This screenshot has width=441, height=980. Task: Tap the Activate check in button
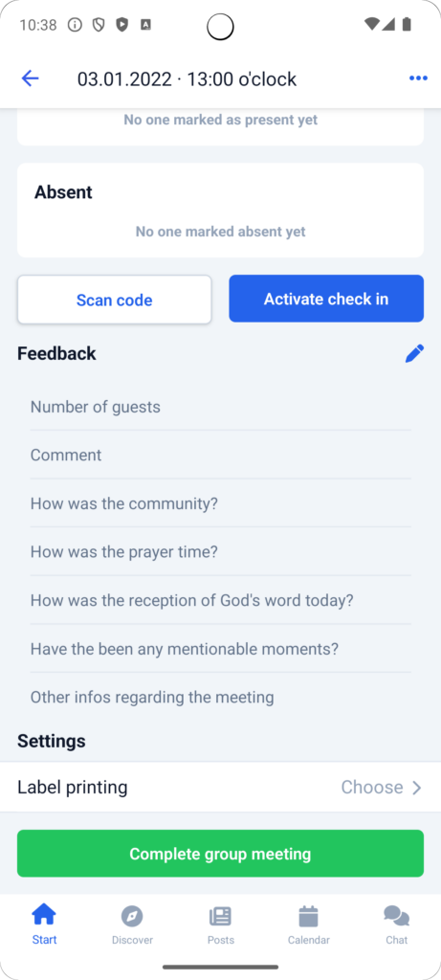pos(326,299)
